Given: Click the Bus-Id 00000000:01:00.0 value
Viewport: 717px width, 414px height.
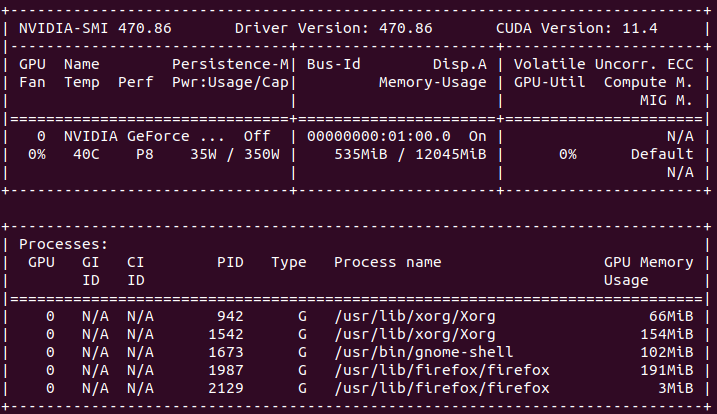Looking at the screenshot, I should pos(379,135).
